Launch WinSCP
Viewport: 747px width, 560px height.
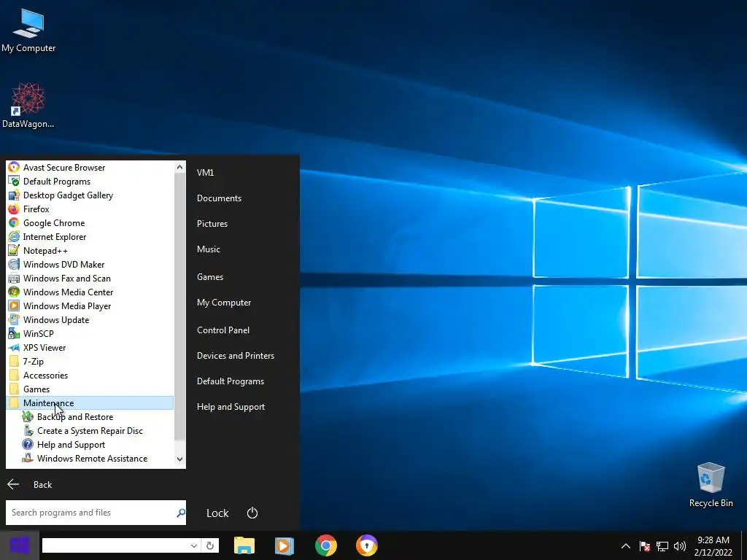[90, 334]
